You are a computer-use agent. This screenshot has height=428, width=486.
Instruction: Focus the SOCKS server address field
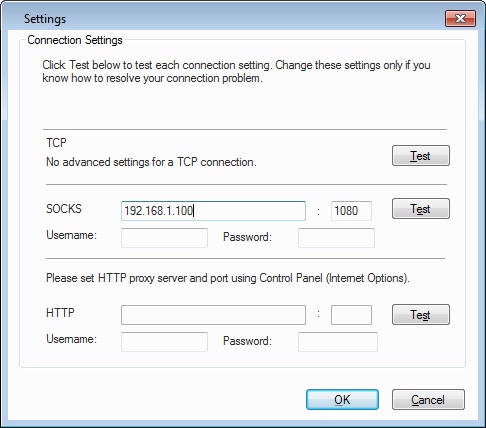coord(213,211)
